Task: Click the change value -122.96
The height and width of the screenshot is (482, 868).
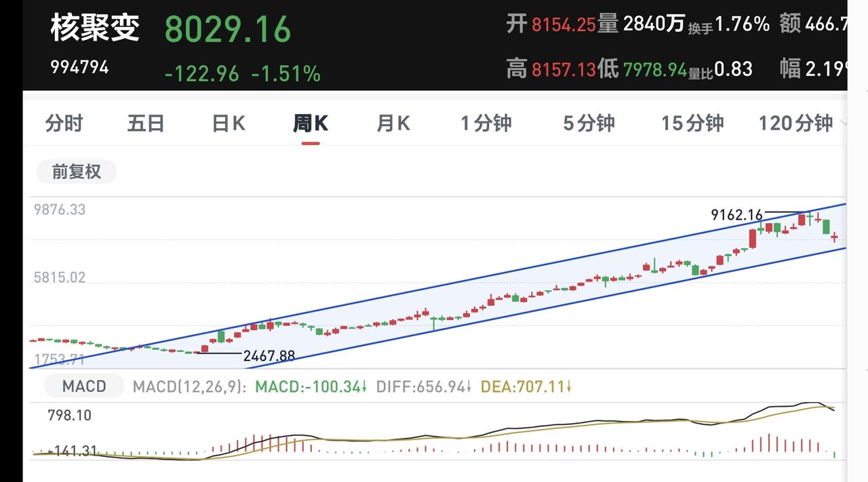Action: [202, 73]
